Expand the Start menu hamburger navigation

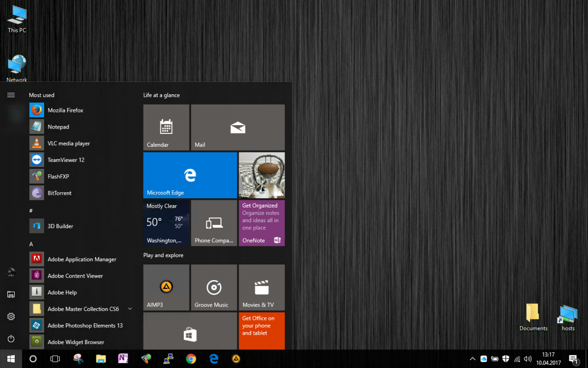(11, 95)
